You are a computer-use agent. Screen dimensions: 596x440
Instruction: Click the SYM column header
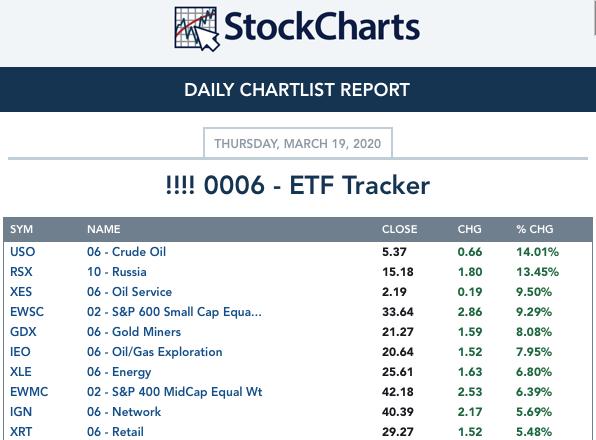[x=21, y=229]
